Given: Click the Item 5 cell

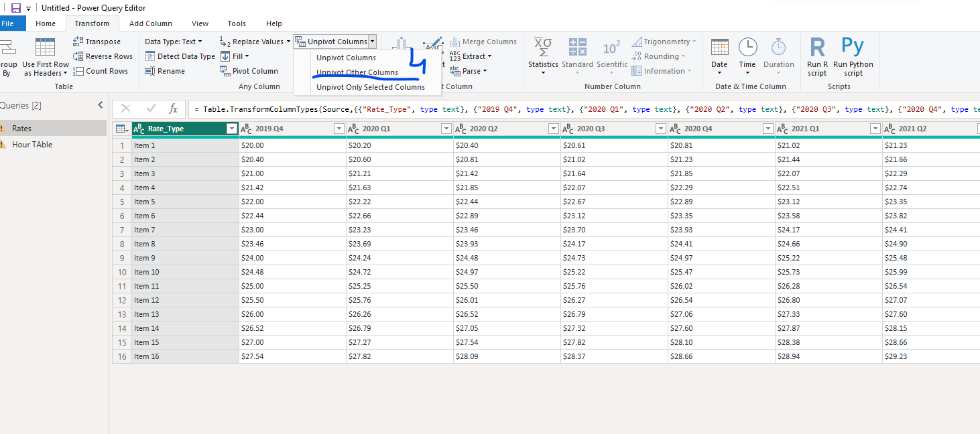Looking at the screenshot, I should (x=185, y=202).
